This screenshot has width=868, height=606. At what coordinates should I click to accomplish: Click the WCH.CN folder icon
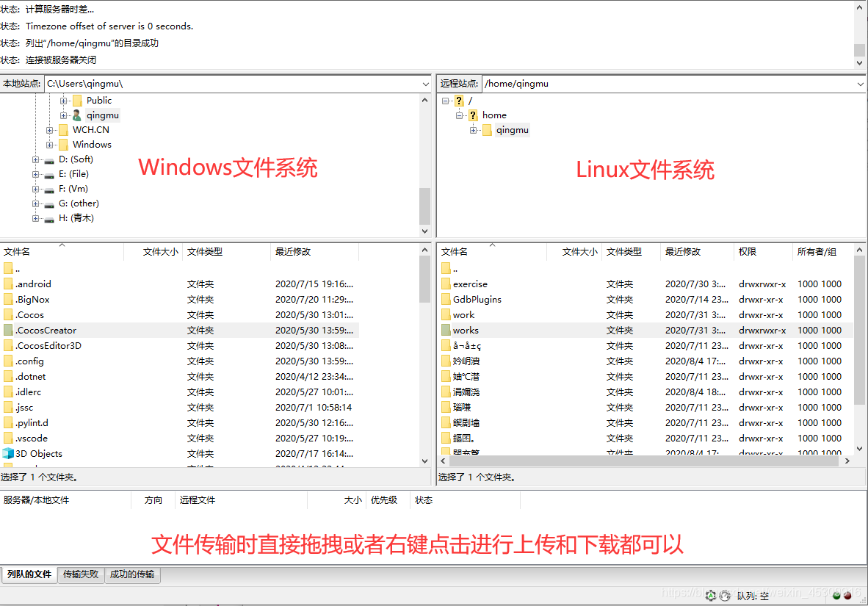click(64, 129)
